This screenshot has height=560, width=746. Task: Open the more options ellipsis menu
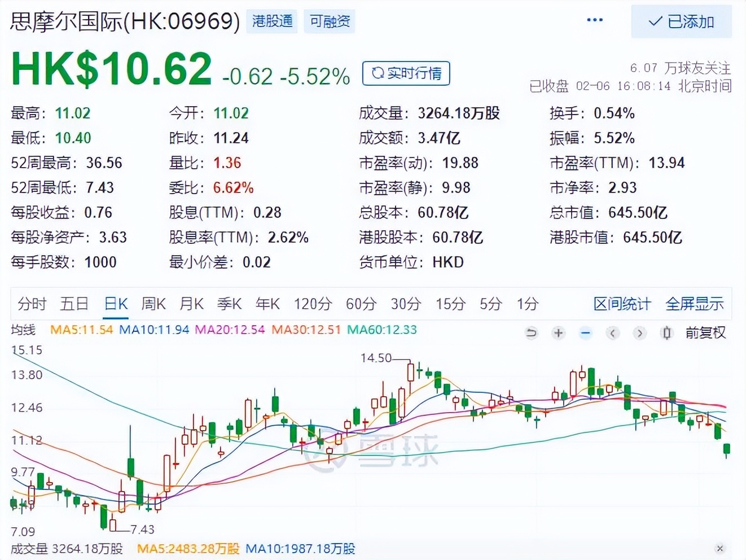[594, 20]
